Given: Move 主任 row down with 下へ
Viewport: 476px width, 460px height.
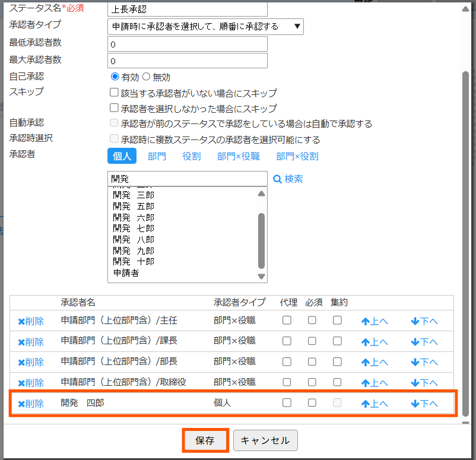Looking at the screenshot, I should pyautogui.click(x=424, y=321).
